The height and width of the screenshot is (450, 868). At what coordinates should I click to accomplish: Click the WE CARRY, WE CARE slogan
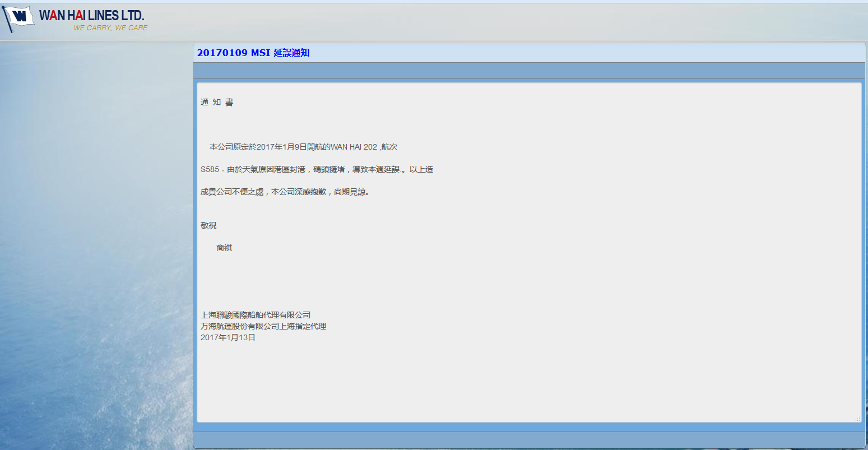point(110,27)
